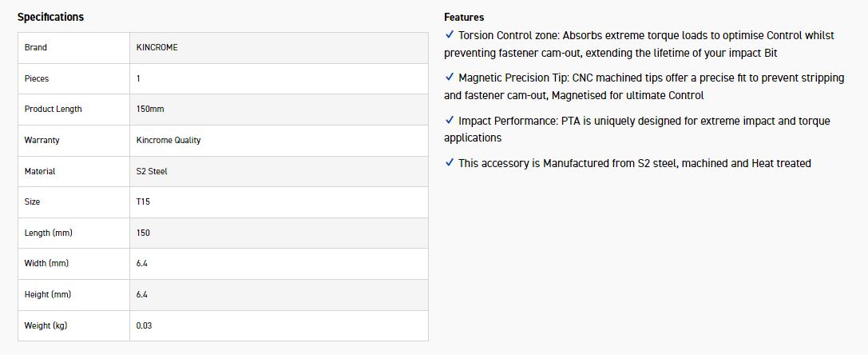Image resolution: width=868 pixels, height=355 pixels.
Task: Click the Features heading
Action: click(x=464, y=17)
